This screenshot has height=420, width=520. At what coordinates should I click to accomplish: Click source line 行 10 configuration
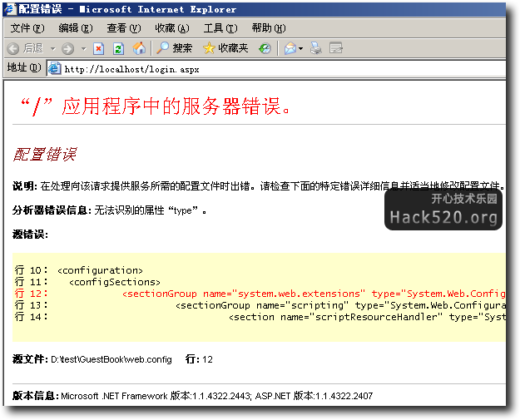79,270
